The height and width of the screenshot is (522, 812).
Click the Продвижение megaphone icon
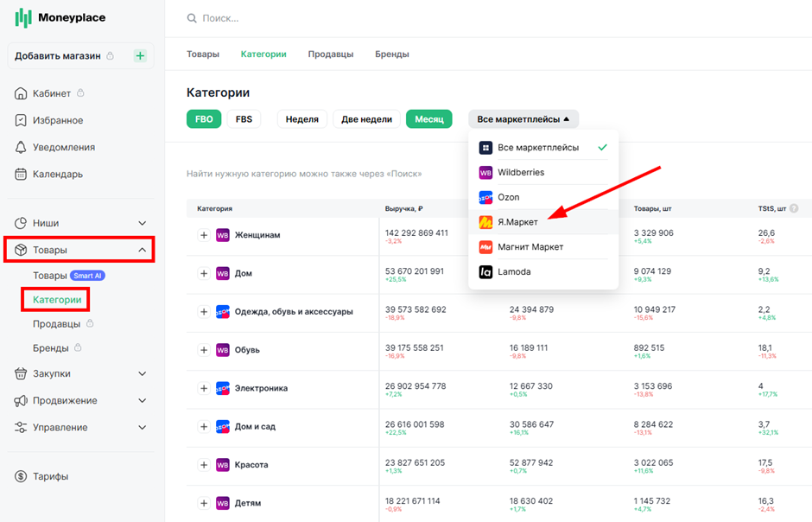pos(21,400)
